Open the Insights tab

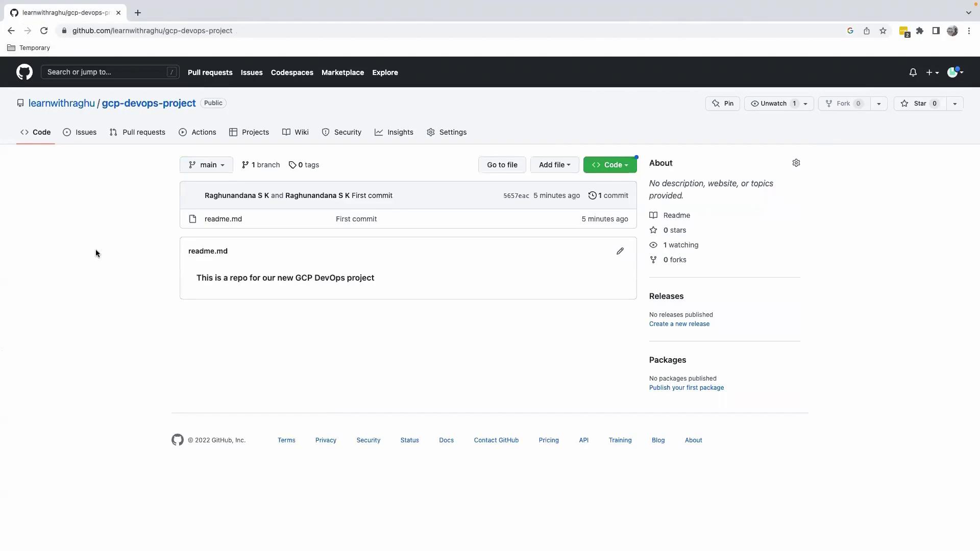click(x=394, y=132)
